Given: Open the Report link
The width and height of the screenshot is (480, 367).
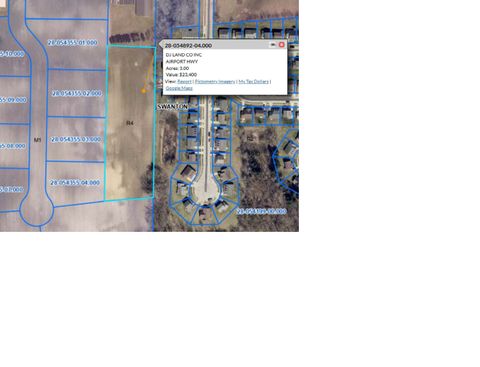Looking at the screenshot, I should (x=184, y=81).
